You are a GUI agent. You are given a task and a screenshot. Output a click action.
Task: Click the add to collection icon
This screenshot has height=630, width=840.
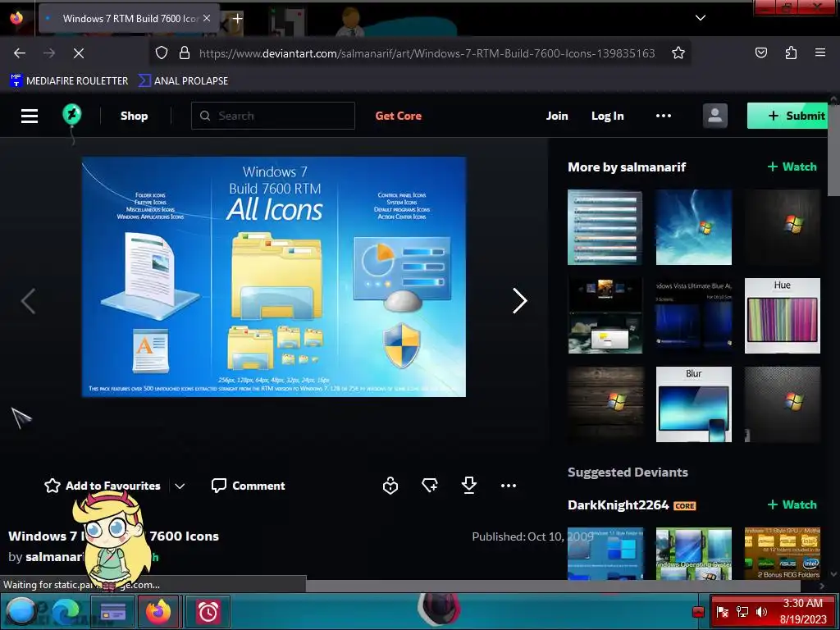click(430, 486)
